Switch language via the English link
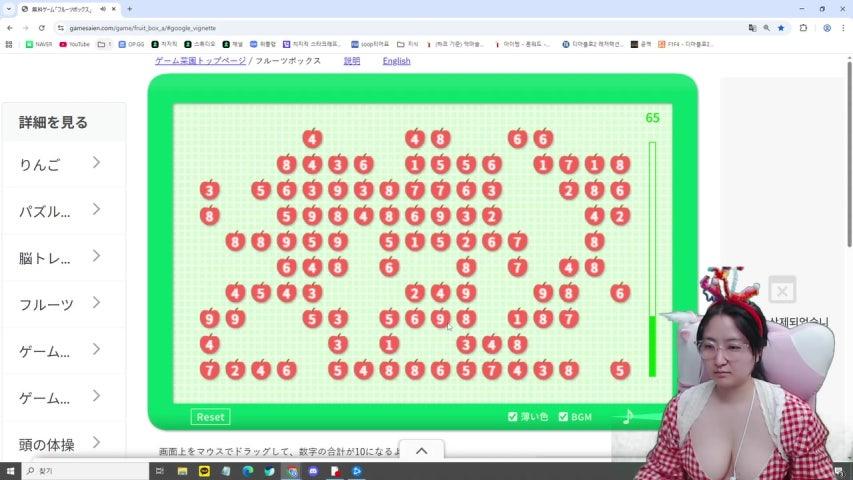Screen dimensions: 853x480 coord(397,60)
